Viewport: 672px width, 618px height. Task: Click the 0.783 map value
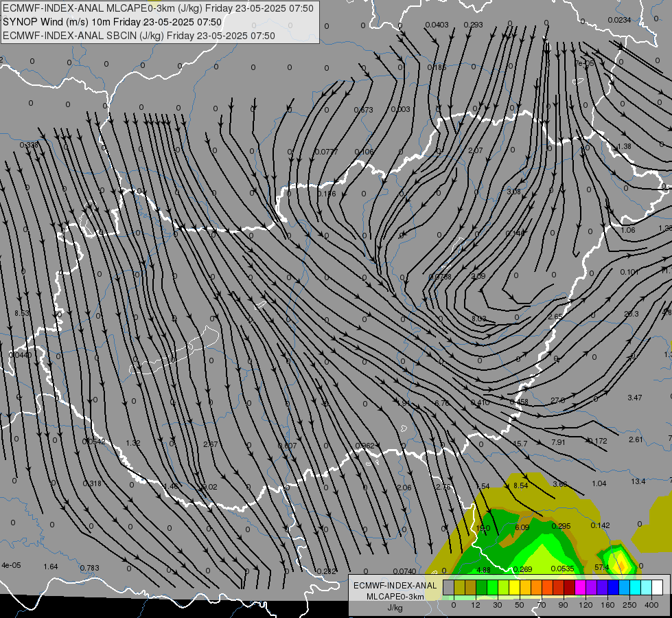point(89,568)
